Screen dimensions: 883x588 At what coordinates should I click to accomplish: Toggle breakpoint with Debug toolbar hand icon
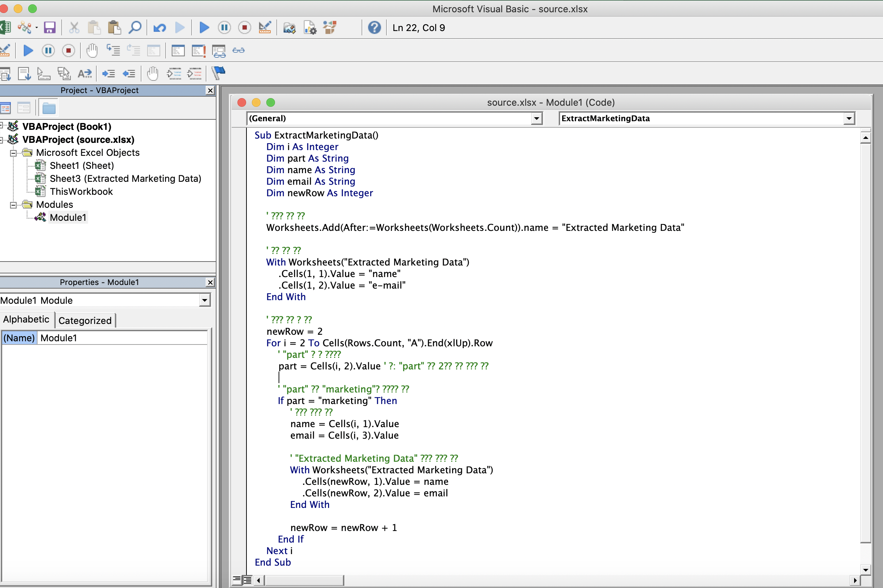pos(92,50)
